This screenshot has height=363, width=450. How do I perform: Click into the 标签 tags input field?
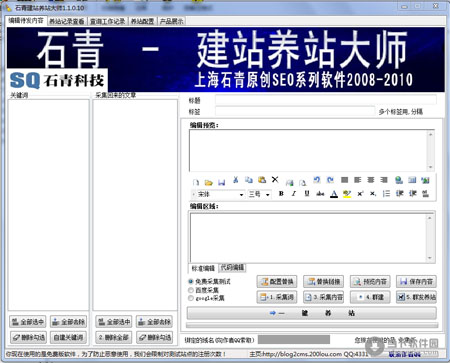click(x=295, y=111)
